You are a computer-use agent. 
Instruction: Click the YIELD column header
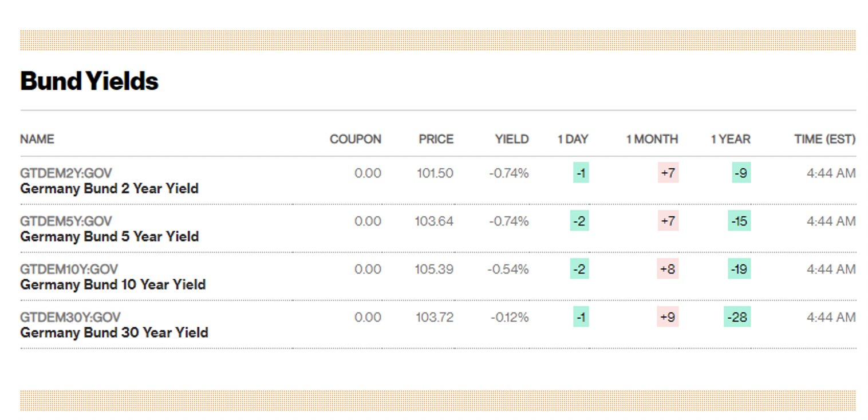tap(512, 139)
